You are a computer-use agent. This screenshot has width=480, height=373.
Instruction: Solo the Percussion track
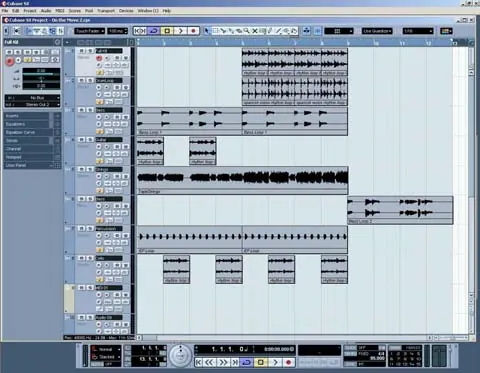[90, 229]
